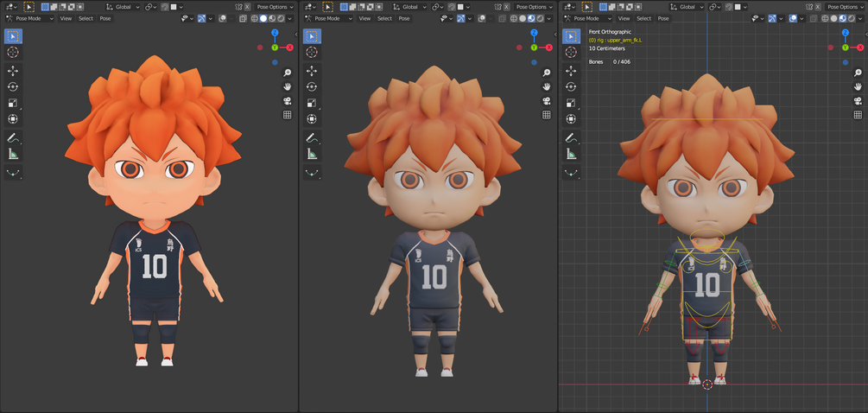Open shading options arrow in right viewport
The width and height of the screenshot is (868, 413).
(x=859, y=18)
